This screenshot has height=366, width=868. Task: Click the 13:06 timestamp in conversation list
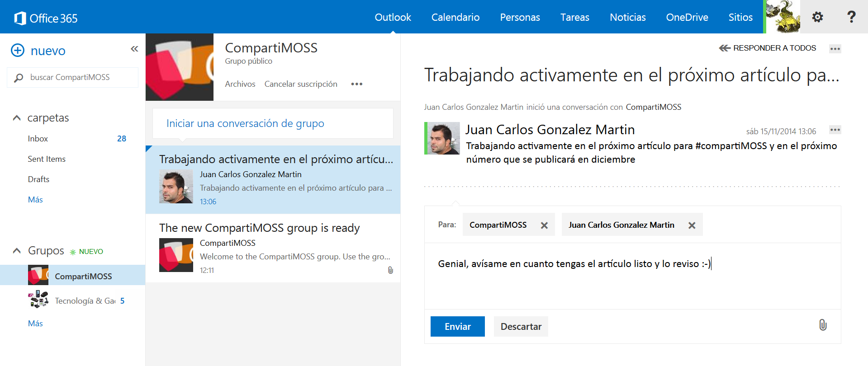(208, 202)
